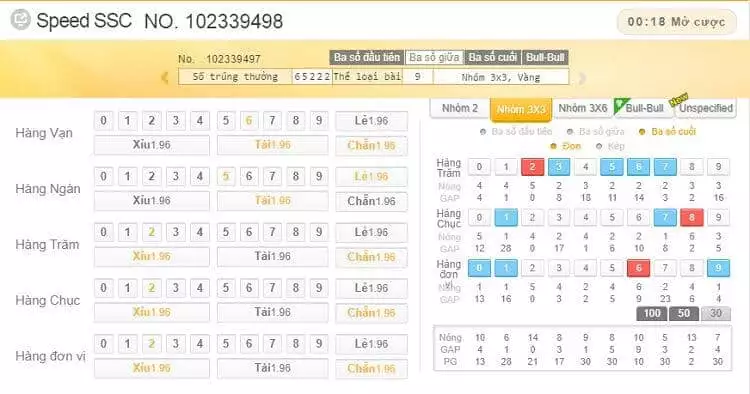The width and height of the screenshot is (750, 394).
Task: Bet Lẻ 1.96 on Hàng Vạn
Action: (371, 121)
